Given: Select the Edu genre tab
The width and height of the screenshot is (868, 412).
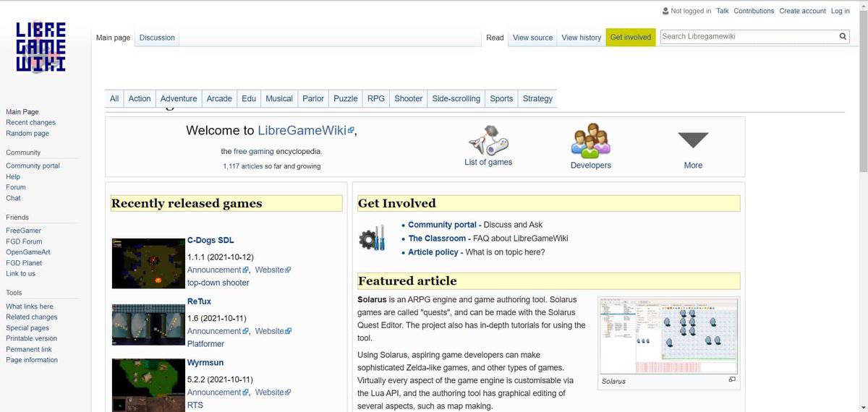Looking at the screenshot, I should 249,99.
